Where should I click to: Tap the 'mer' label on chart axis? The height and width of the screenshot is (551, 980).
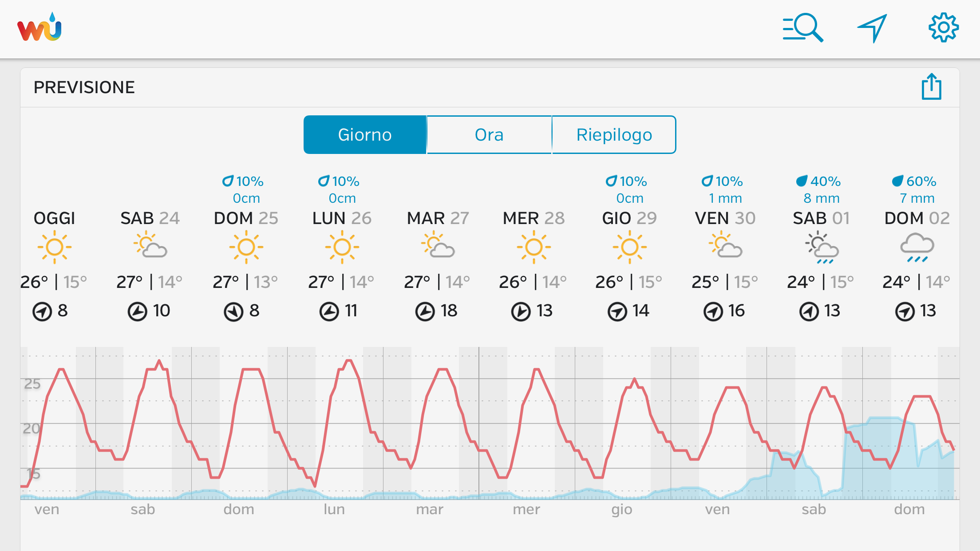pos(526,509)
